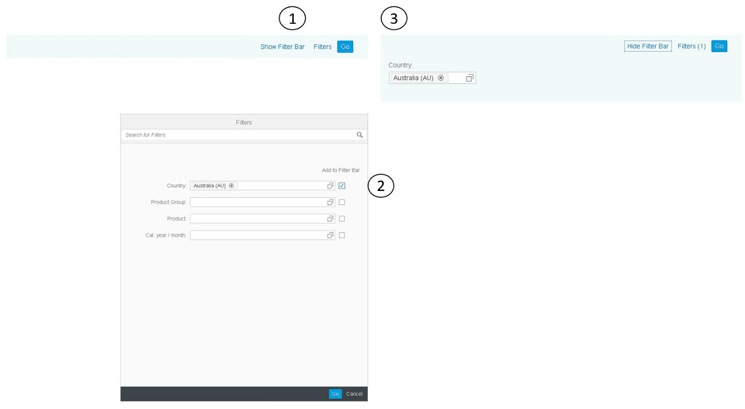The image size is (745, 409).
Task: Click the Product Group input field
Action: coord(263,202)
